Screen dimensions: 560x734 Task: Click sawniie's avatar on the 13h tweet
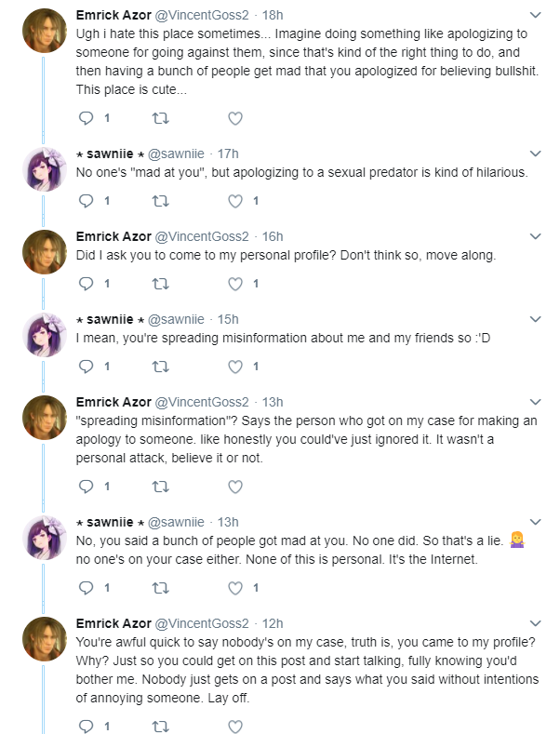[45, 538]
